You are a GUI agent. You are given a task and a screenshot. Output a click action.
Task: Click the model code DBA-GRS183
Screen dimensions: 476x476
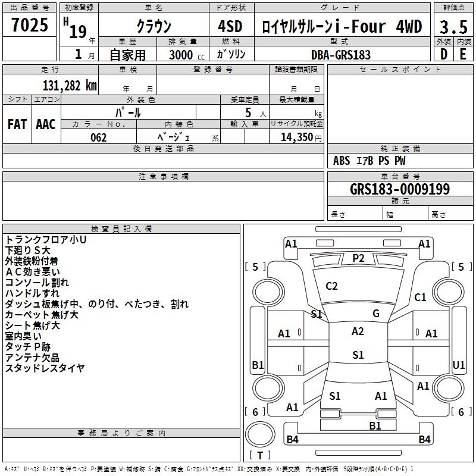(x=340, y=54)
